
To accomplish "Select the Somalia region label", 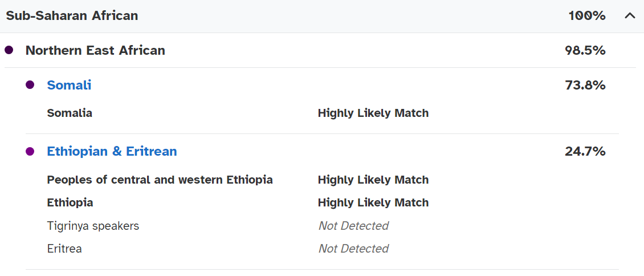I will point(70,113).
